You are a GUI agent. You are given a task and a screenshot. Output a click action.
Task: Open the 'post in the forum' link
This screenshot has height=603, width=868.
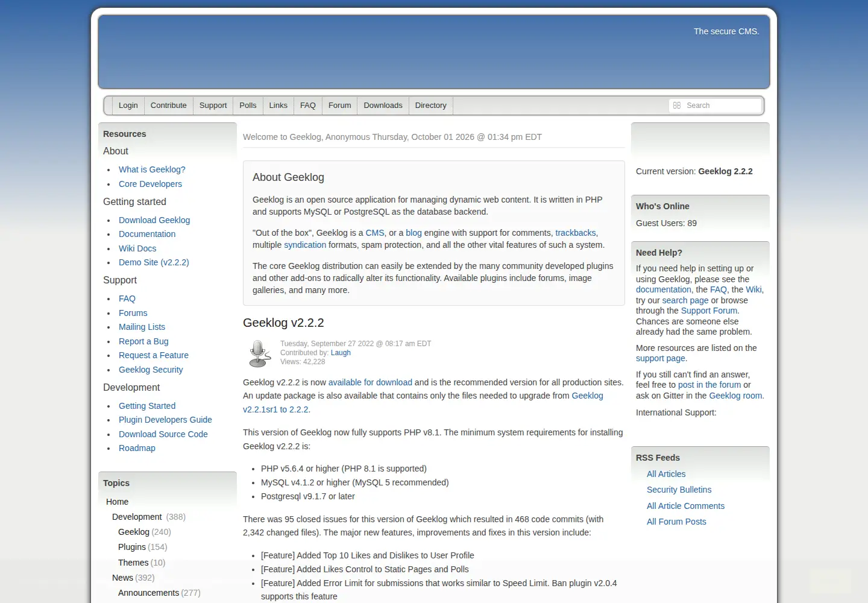[x=709, y=385]
